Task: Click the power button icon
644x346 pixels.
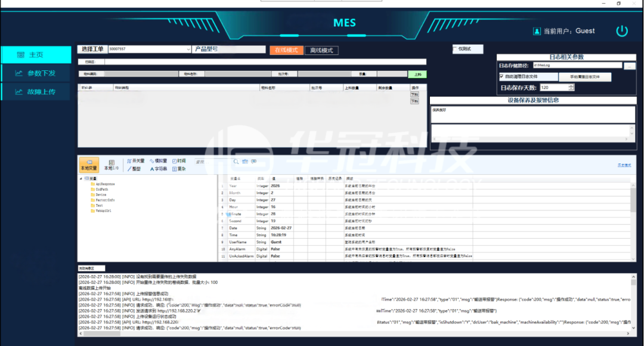Action: 622,31
